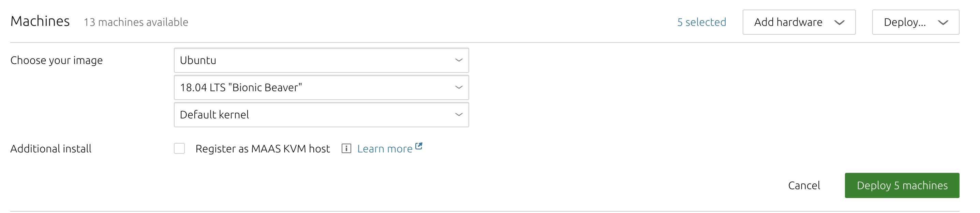Click the "Register as MAAS KVM host" label
This screenshot has width=980, height=213.
263,149
